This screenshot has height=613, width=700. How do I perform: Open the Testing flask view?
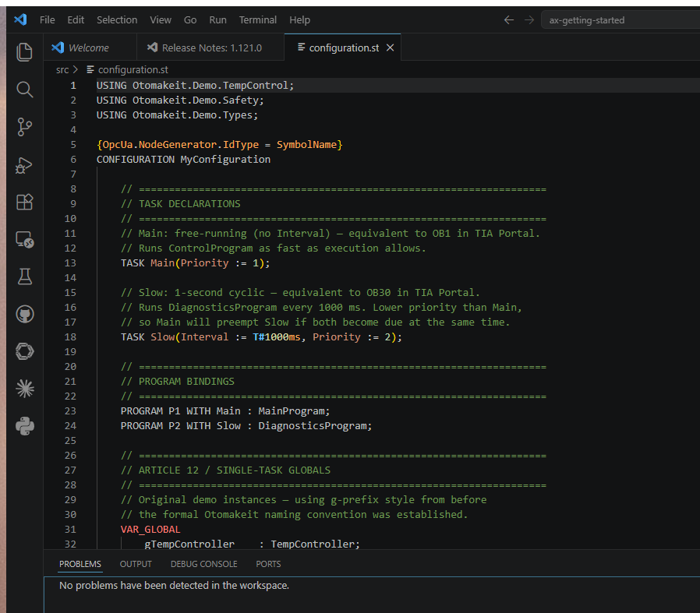[24, 277]
